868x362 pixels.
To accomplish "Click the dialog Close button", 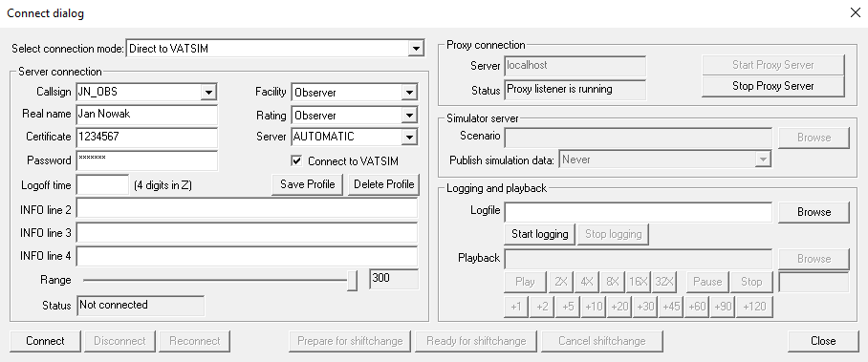I will point(823,341).
